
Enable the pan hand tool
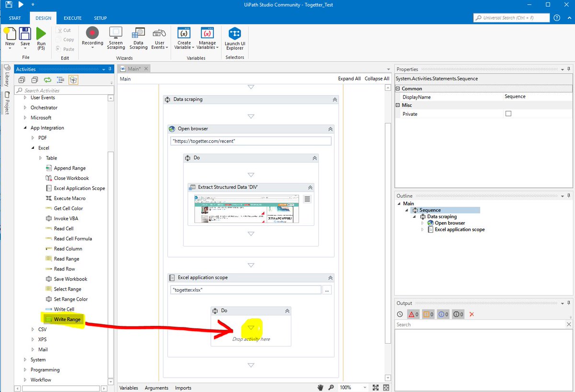point(321,387)
